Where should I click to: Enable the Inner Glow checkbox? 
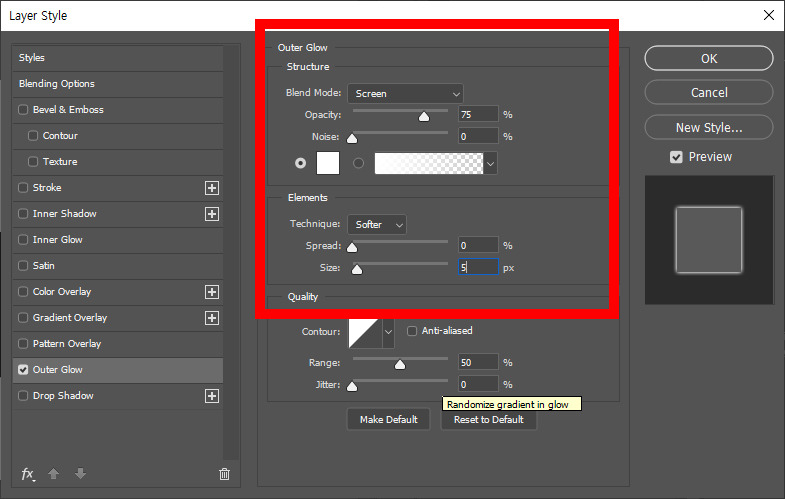pyautogui.click(x=23, y=240)
